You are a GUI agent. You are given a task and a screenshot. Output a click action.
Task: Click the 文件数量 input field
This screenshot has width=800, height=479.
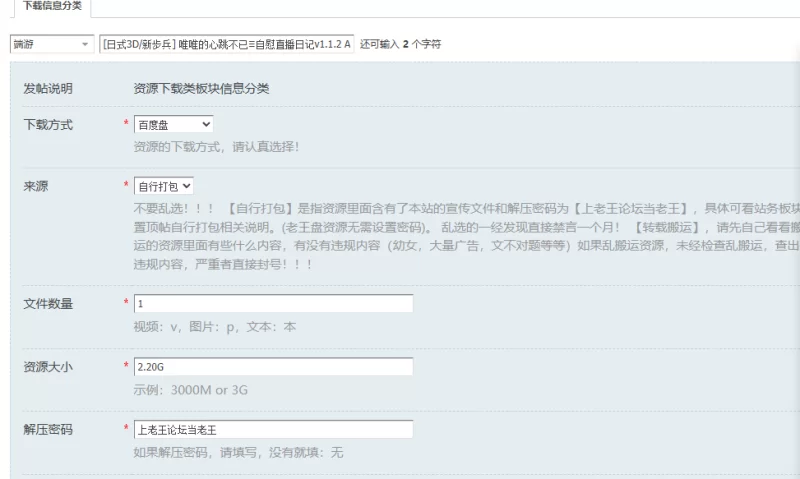(x=273, y=304)
